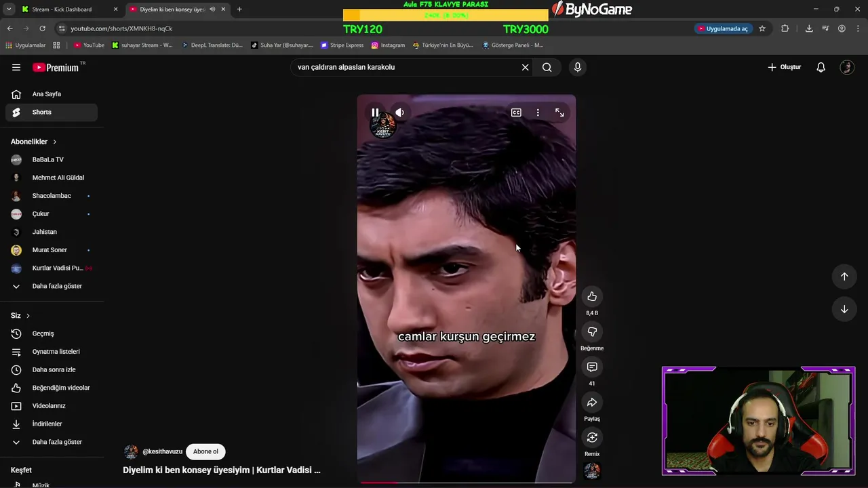Open the account avatar menu
Screen dimensions: 868x488
pos(846,67)
